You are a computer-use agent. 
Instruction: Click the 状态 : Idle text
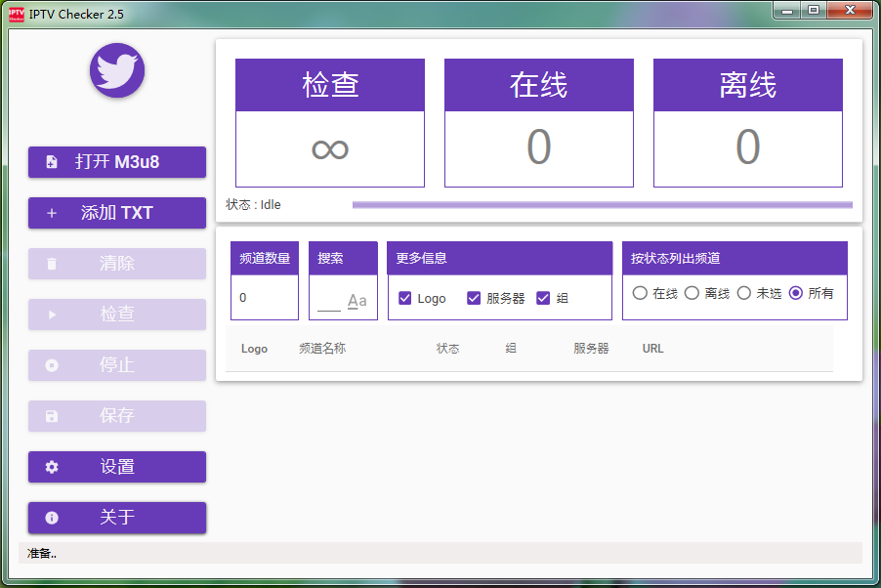(x=253, y=204)
